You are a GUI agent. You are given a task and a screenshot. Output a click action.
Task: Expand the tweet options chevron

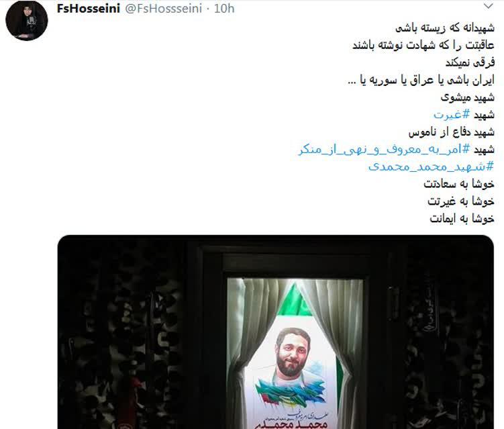489,6
